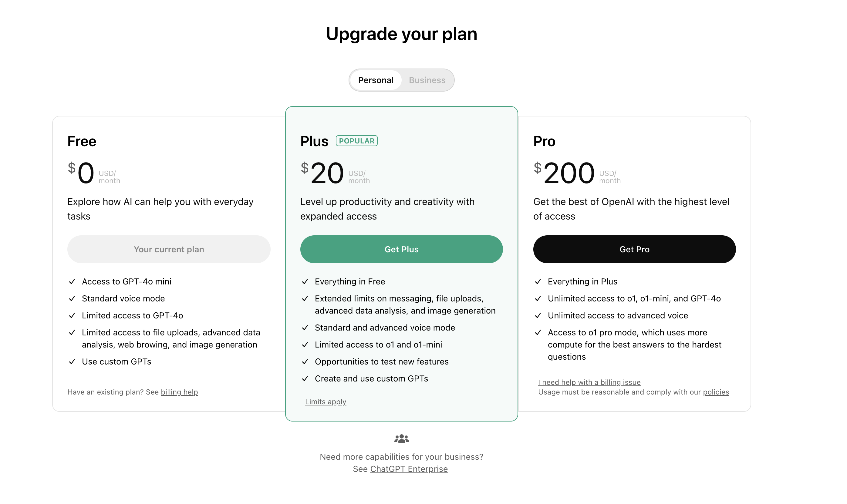Click the POPULAR badge next to Plus

click(356, 141)
